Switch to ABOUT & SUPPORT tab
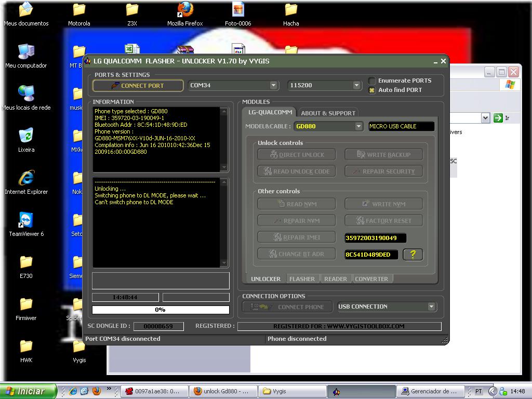 pos(328,113)
